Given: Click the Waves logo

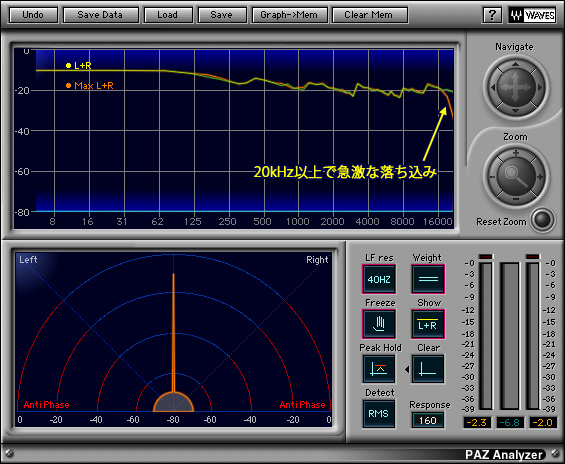Looking at the screenshot, I should pos(532,15).
